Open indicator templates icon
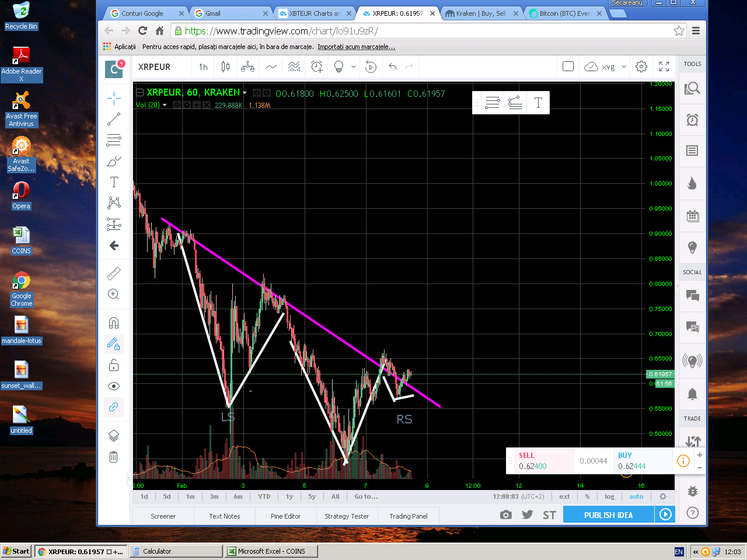747x560 pixels. [x=294, y=67]
